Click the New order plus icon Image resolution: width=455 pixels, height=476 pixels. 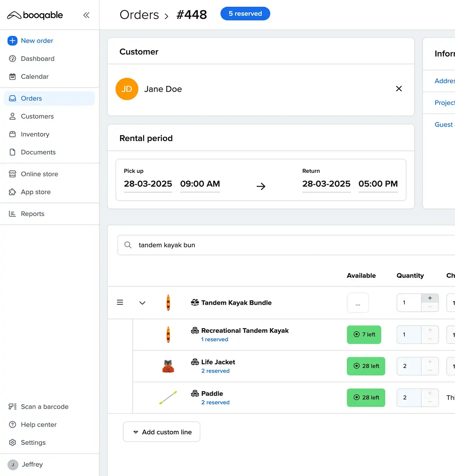(12, 40)
